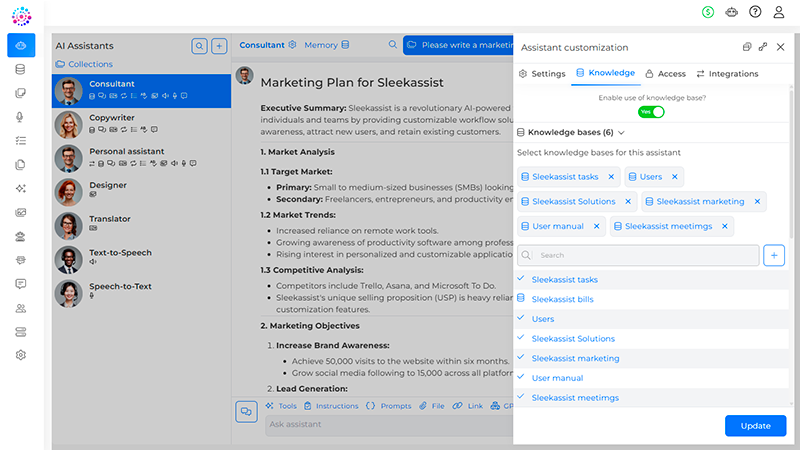The width and height of the screenshot is (800, 450).
Task: Click the search icon in AI Assistants header
Action: point(200,46)
